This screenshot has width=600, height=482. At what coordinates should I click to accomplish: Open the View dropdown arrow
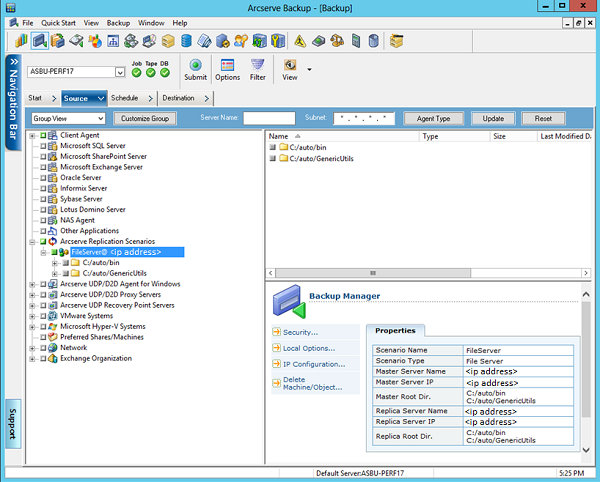click(309, 70)
